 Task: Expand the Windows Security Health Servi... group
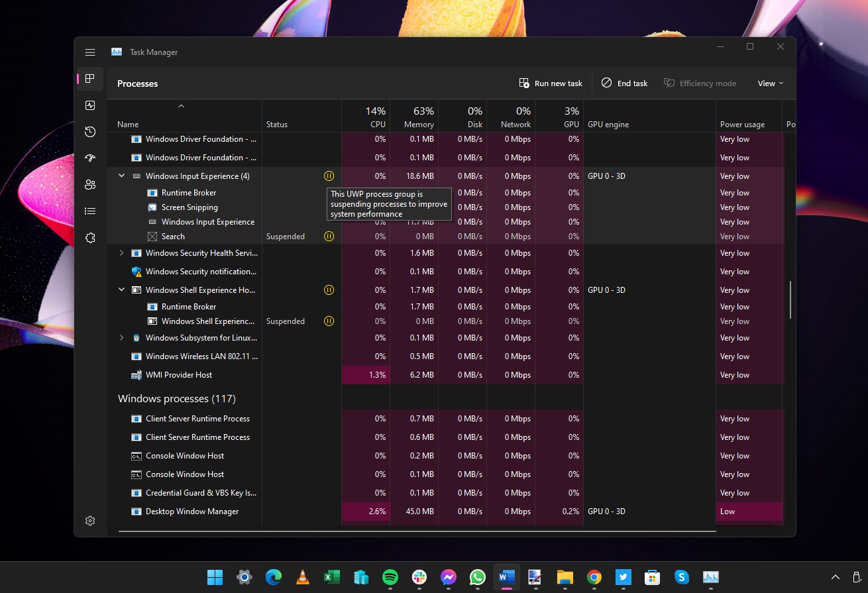(x=121, y=253)
